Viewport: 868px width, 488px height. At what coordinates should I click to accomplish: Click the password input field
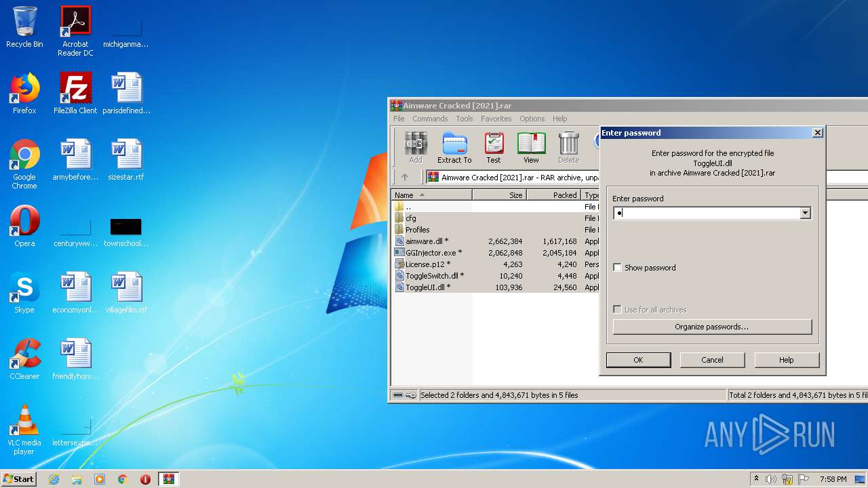[x=706, y=213]
